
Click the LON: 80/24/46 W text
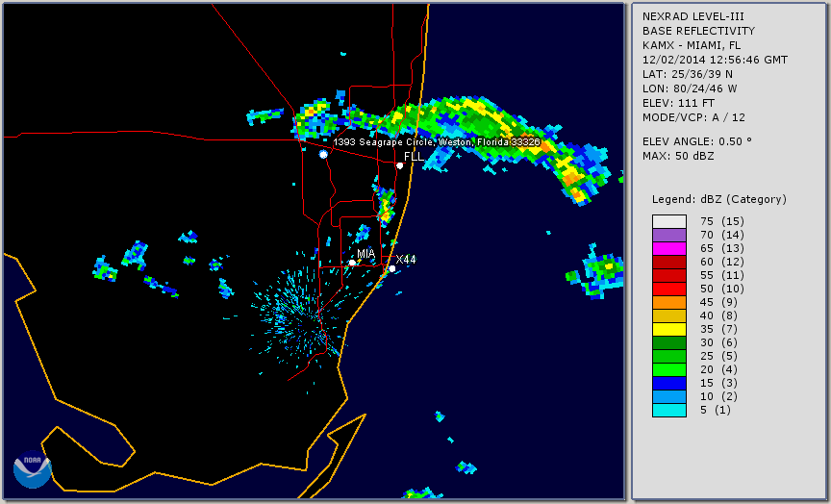click(690, 88)
